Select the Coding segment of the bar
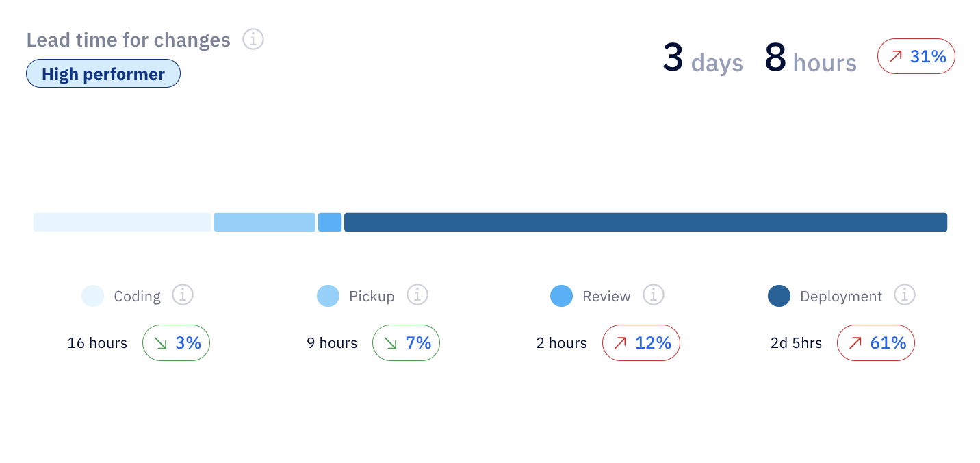 (x=122, y=222)
